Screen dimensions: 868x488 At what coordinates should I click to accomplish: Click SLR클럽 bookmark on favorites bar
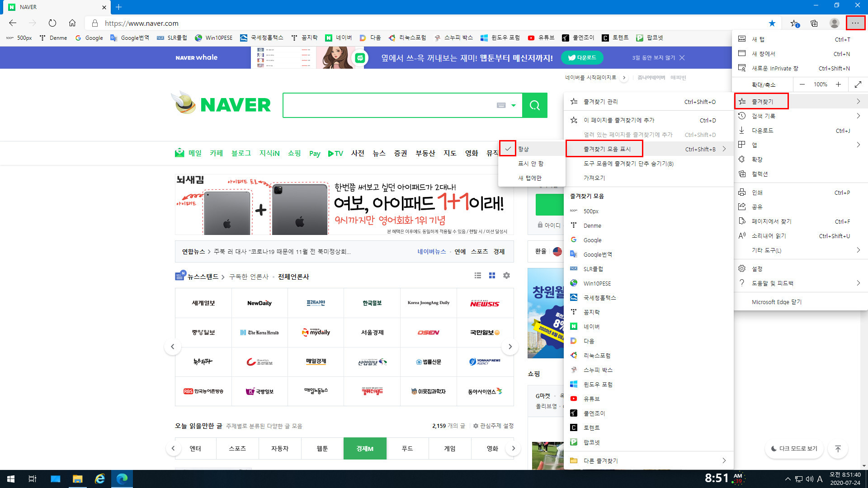pos(172,38)
